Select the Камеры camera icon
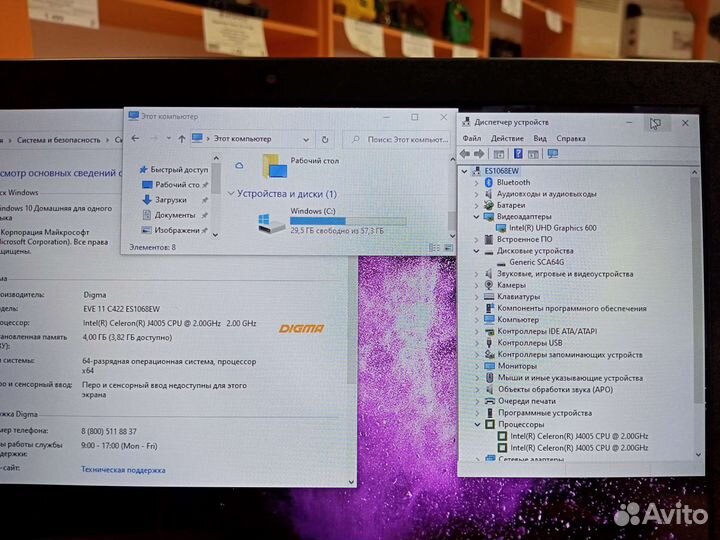Viewport: 720px width, 540px height. pyautogui.click(x=489, y=285)
